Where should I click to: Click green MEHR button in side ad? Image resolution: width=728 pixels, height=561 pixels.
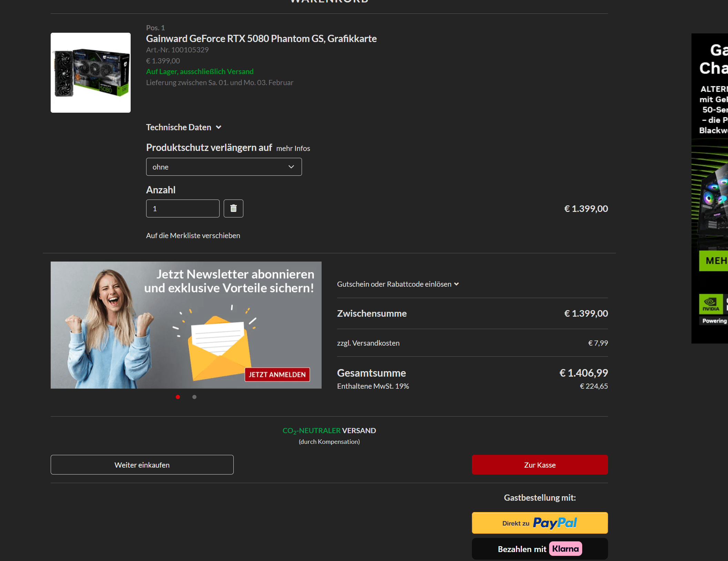[x=715, y=261]
